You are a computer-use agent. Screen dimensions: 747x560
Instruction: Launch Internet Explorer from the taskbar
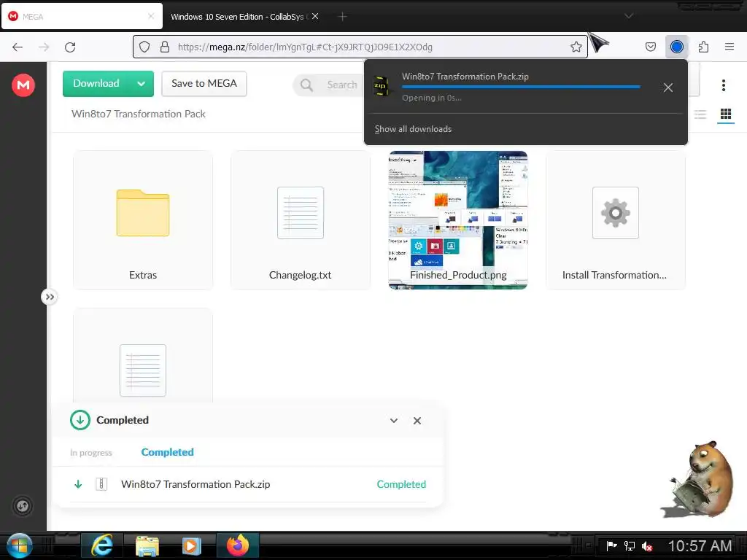[102, 545]
